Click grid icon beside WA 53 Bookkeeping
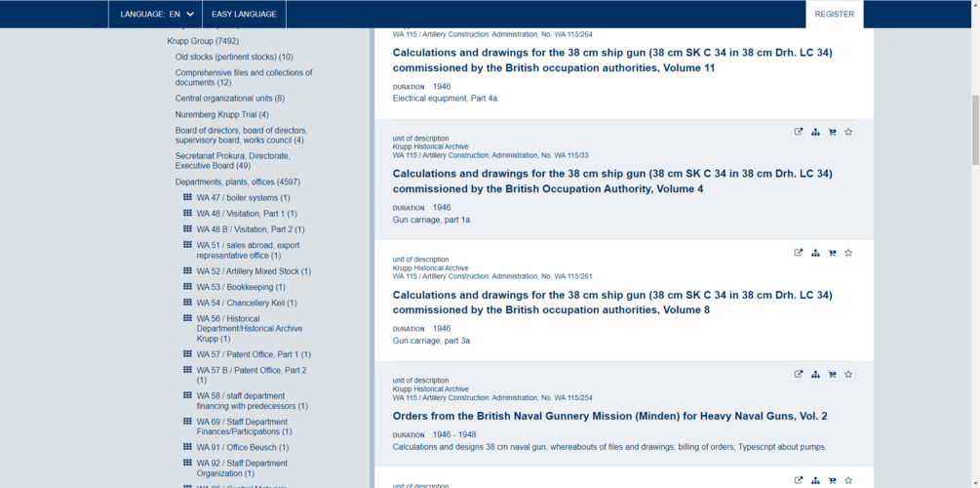This screenshot has height=488, width=980. pos(187,286)
